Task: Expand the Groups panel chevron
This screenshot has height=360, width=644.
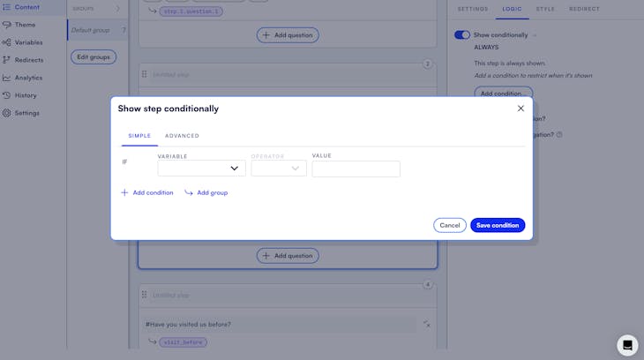Action: tap(117, 8)
